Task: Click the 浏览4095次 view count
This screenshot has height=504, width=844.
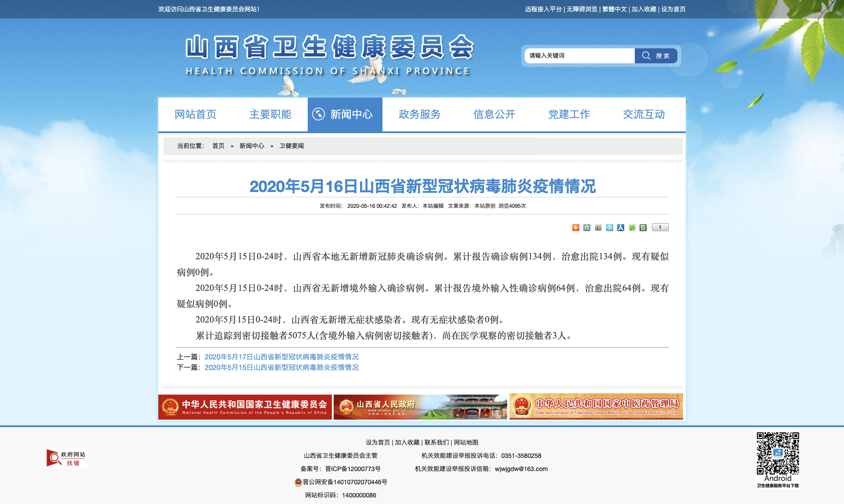Action: 512,206
